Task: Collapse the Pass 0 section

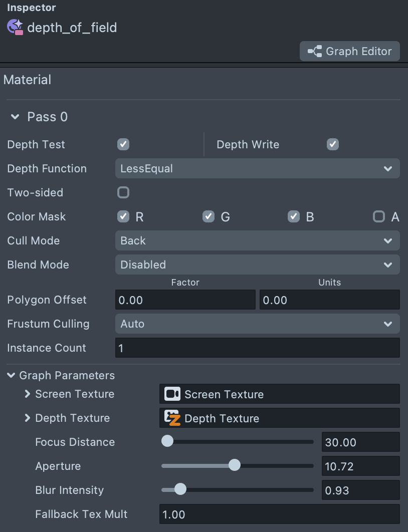Action: tap(15, 117)
